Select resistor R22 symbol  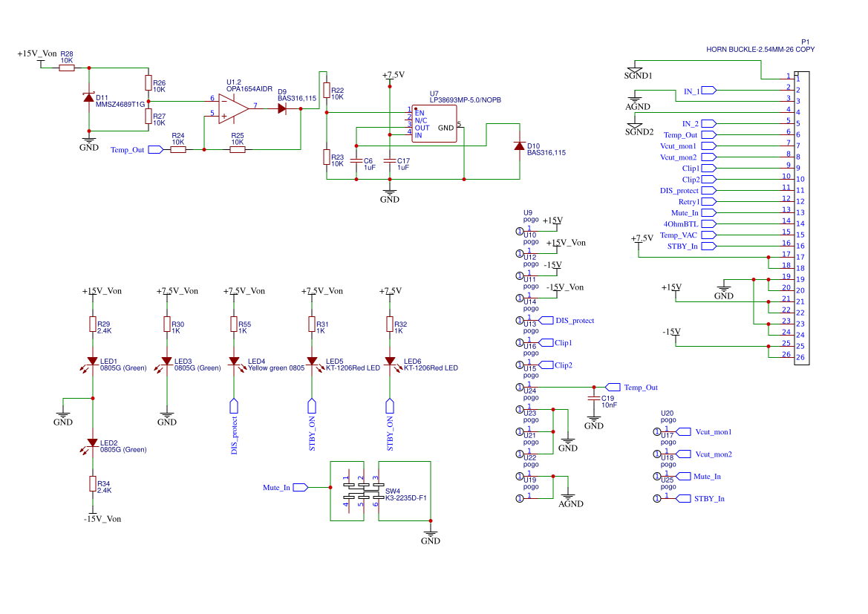[x=327, y=91]
